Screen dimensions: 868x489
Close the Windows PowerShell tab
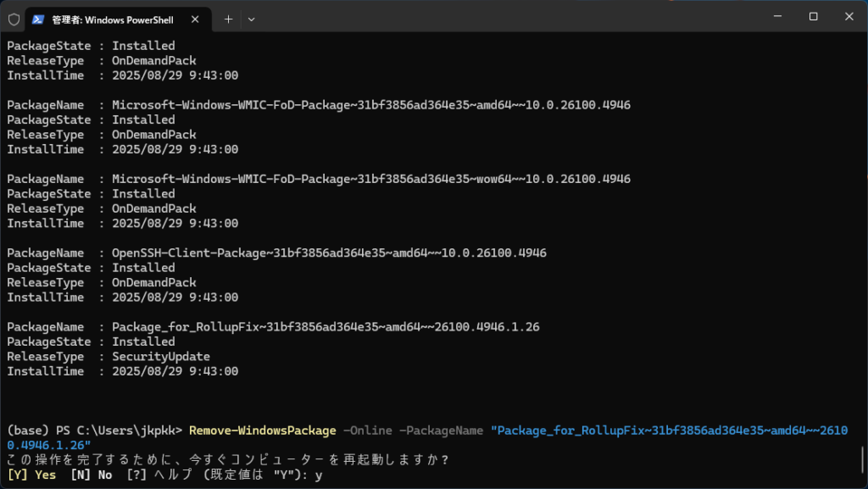pyautogui.click(x=195, y=19)
